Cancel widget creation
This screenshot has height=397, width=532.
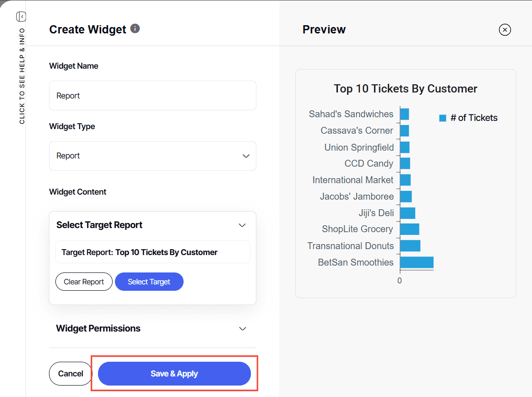click(71, 374)
